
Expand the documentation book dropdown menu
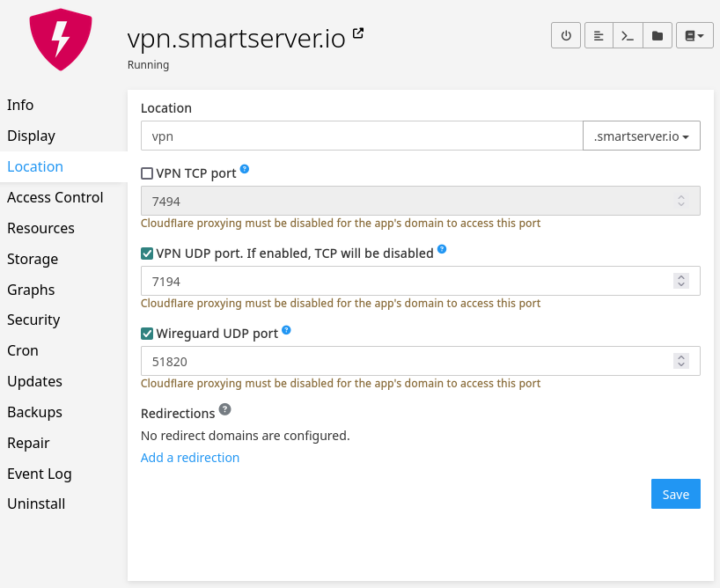click(x=694, y=36)
